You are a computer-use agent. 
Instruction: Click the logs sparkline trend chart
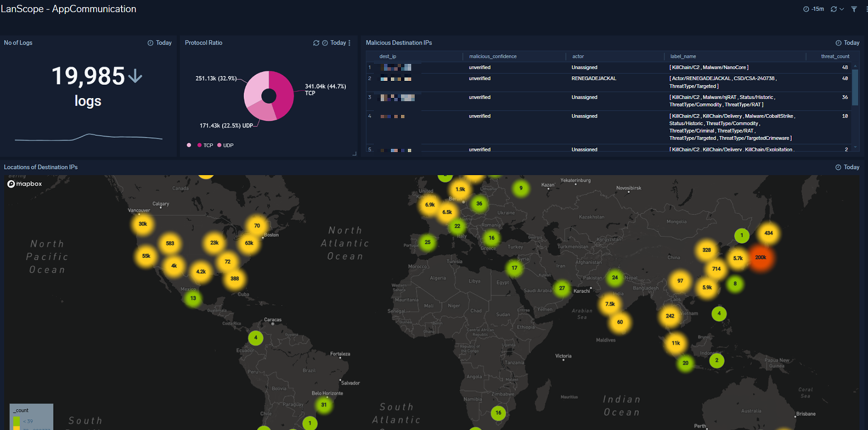click(88, 137)
